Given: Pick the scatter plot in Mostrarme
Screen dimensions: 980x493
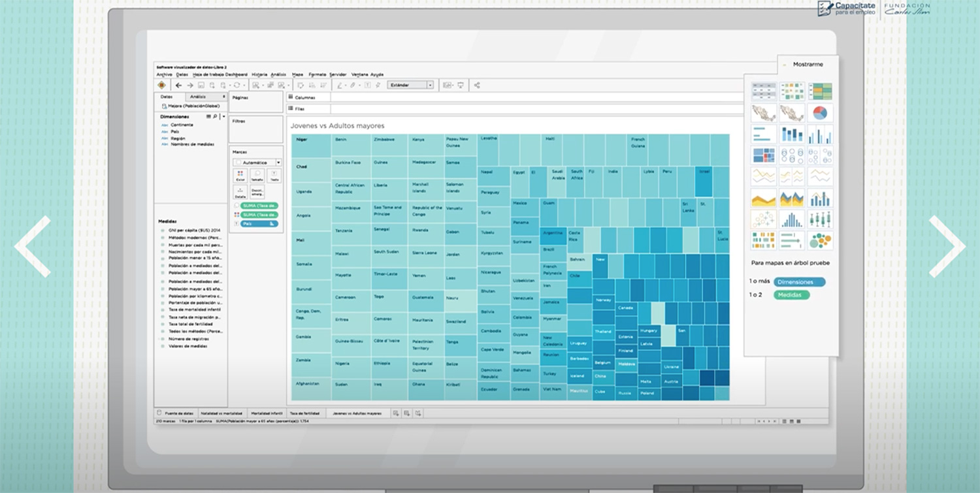Looking at the screenshot, I should pos(763,219).
